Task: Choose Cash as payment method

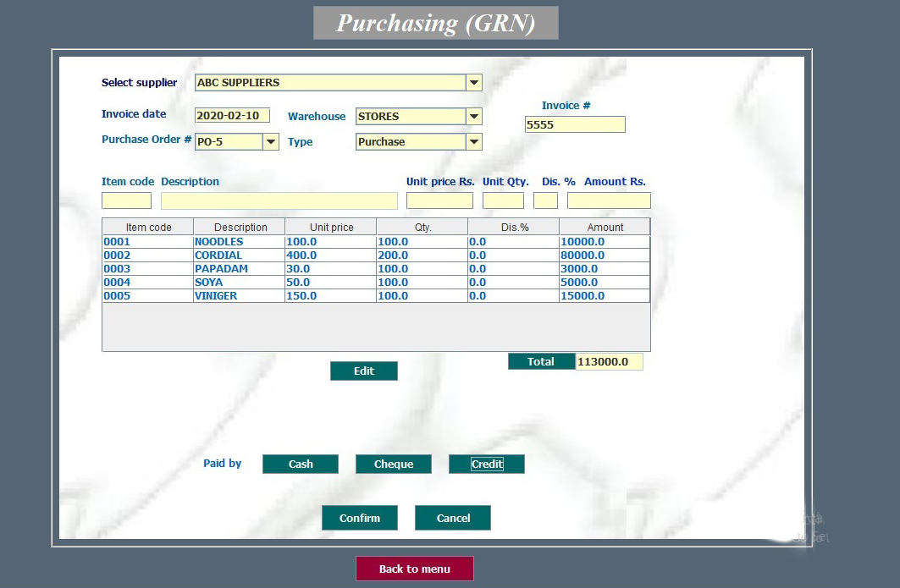Action: point(301,464)
